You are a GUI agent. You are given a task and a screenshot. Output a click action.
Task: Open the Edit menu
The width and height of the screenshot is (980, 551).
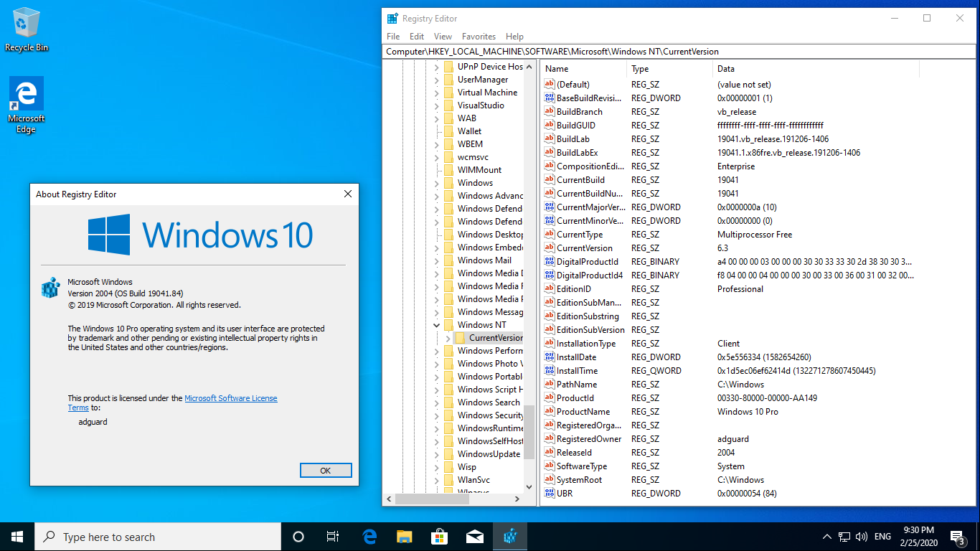[x=417, y=37]
